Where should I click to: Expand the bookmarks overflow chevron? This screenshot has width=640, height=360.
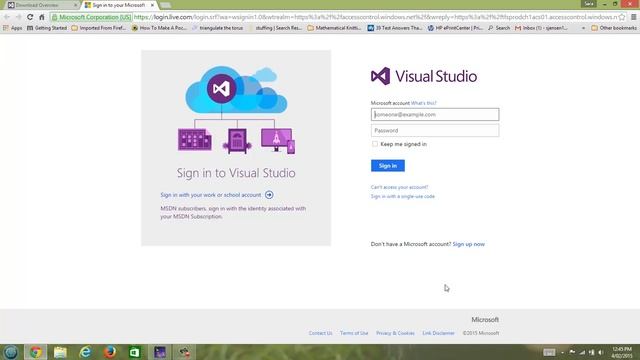[583, 28]
